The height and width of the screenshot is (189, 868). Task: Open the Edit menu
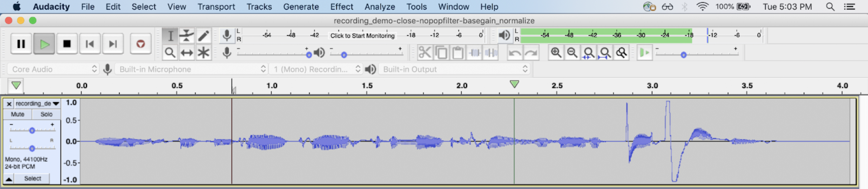pyautogui.click(x=113, y=7)
